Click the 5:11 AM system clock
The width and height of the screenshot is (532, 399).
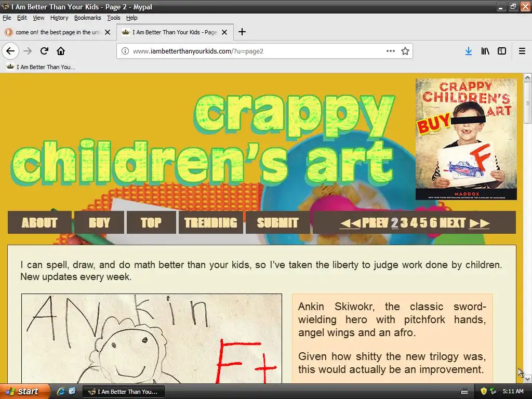click(513, 392)
